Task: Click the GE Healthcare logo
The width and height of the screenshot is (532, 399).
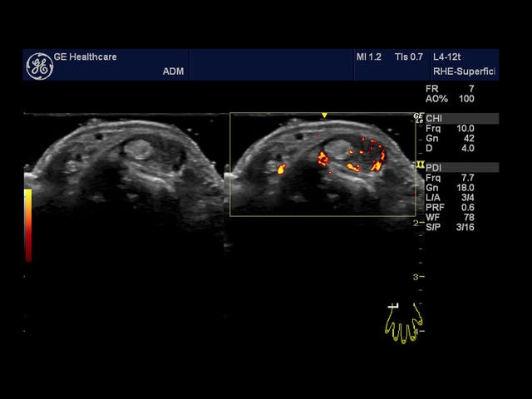Action: 38,66
